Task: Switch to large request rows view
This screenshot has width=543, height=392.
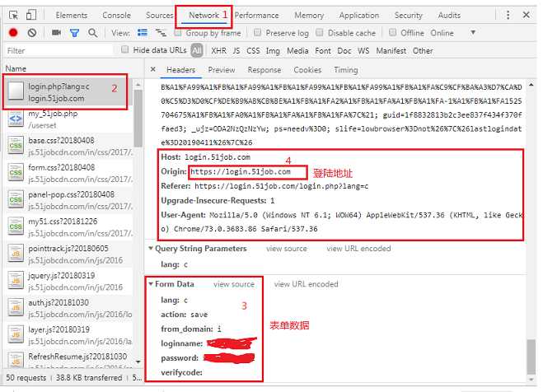Action: click(143, 33)
